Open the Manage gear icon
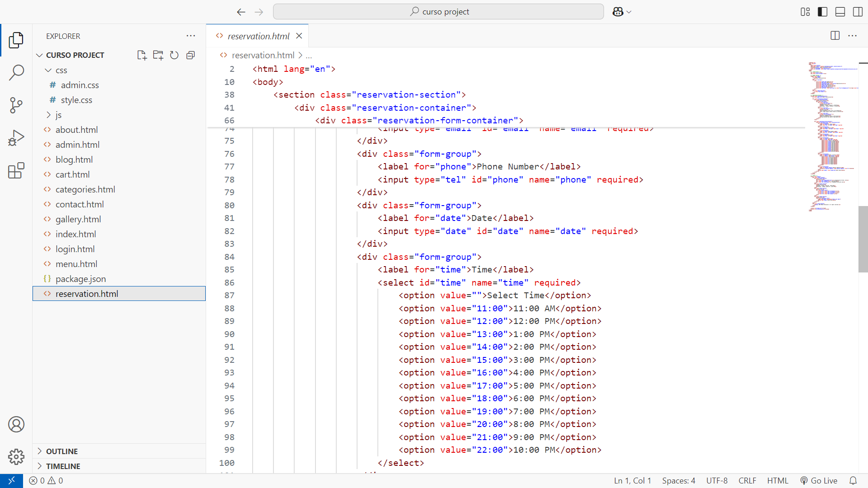Image resolution: width=868 pixels, height=488 pixels. tap(16, 457)
